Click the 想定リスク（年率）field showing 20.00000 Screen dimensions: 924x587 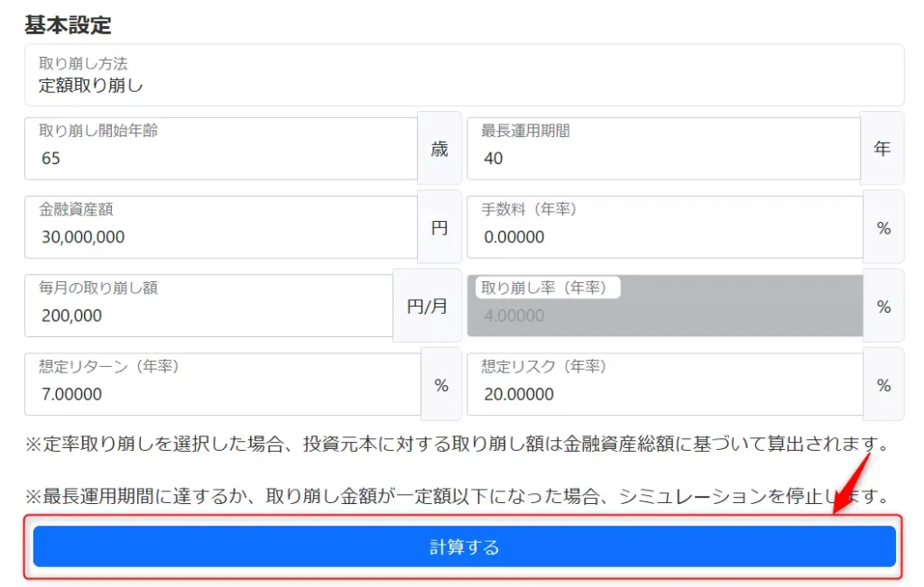coord(659,383)
